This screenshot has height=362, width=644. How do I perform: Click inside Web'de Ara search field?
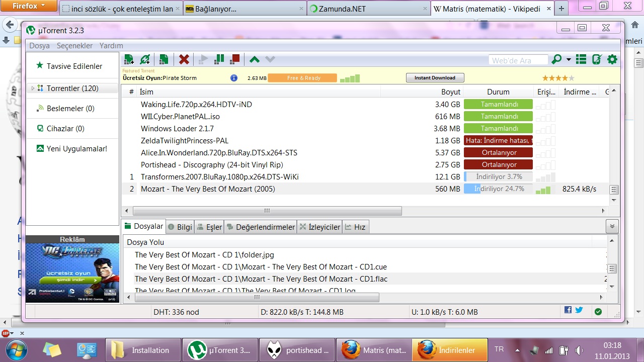pyautogui.click(x=518, y=60)
